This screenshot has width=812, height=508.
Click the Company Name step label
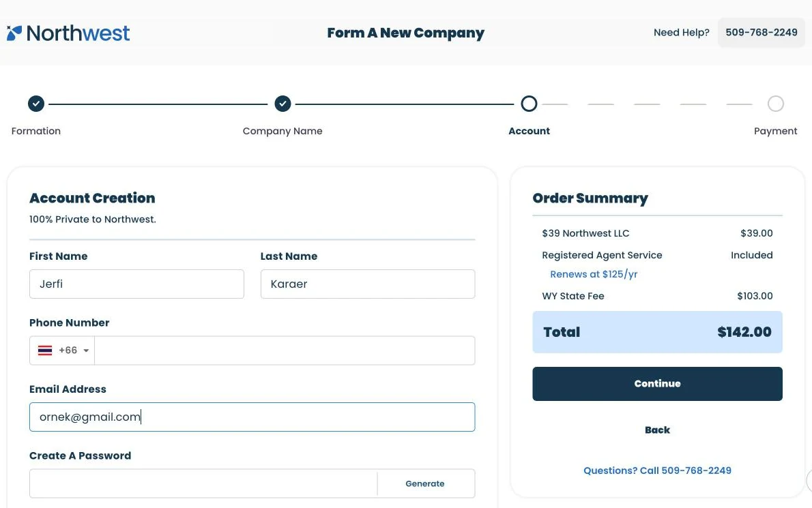tap(282, 131)
